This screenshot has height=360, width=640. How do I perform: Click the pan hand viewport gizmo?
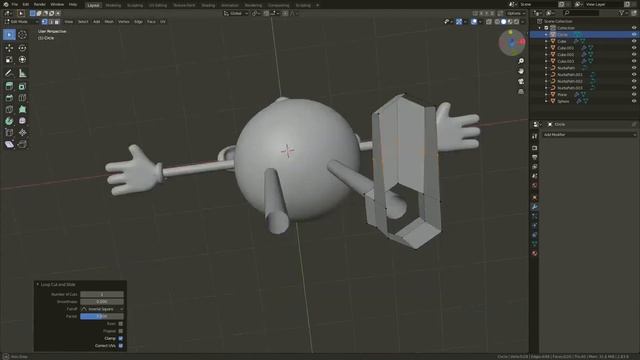tap(521, 71)
